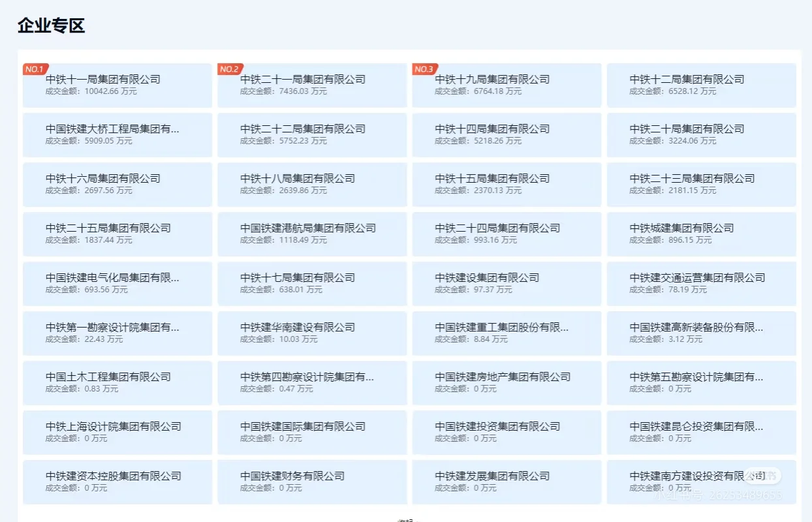Screen dimensions: 812x522
Task: Select the 中铁建设集团有限公司 card
Action: 507,284
